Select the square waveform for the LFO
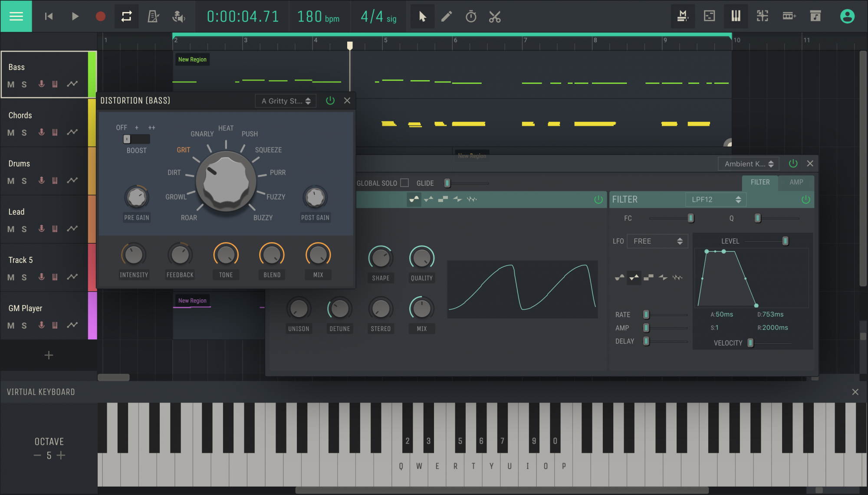 649,278
